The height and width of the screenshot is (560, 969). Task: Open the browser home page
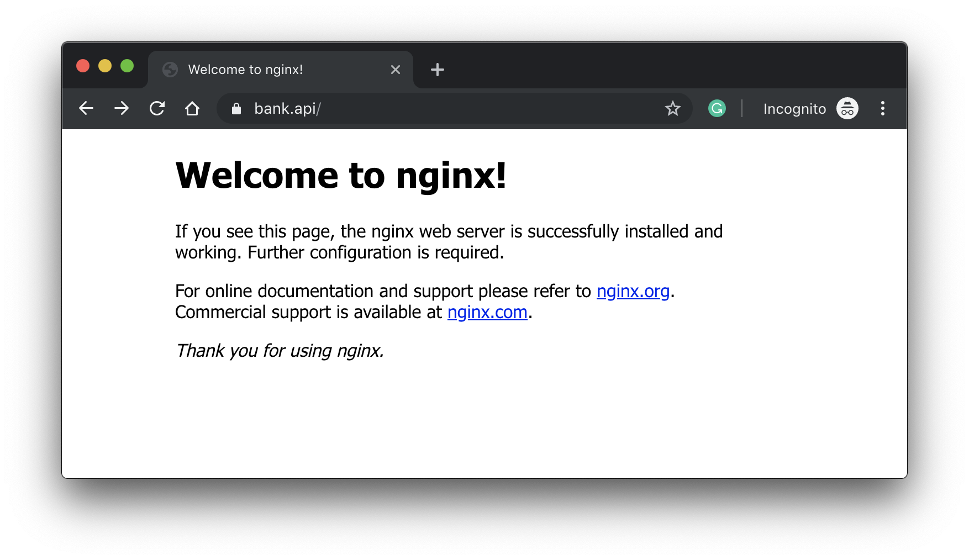tap(192, 108)
